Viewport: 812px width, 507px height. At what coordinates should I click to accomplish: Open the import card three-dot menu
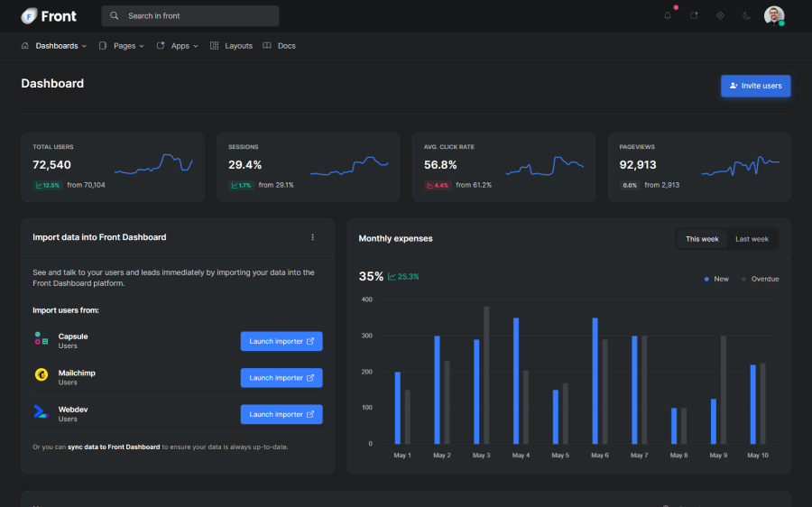(313, 237)
